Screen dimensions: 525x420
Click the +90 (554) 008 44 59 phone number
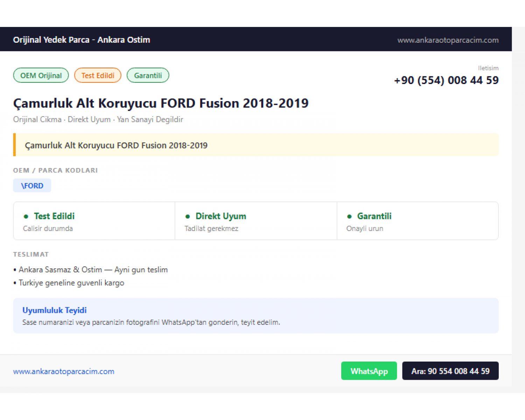point(446,80)
